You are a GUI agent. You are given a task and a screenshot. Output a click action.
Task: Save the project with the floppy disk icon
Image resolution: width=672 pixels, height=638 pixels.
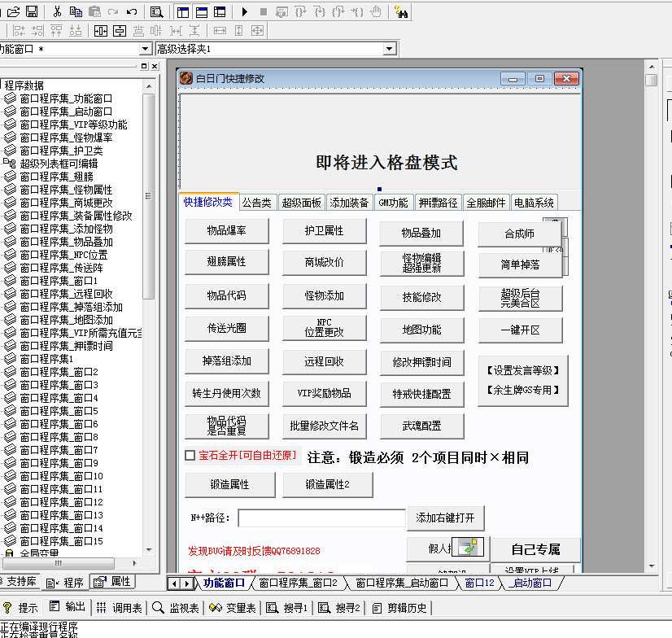(x=33, y=11)
